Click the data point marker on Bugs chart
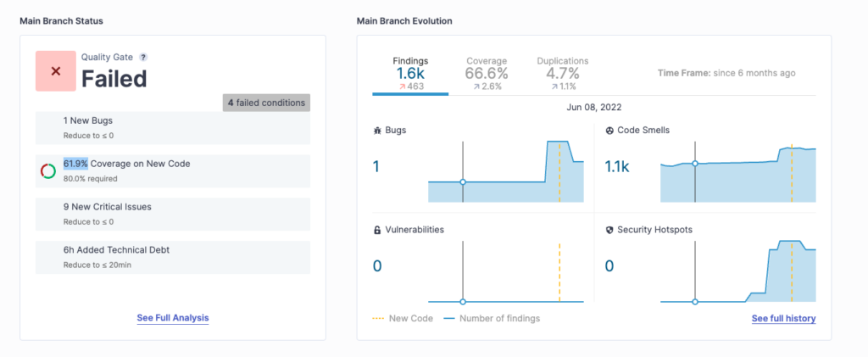The image size is (868, 357). coord(463,182)
